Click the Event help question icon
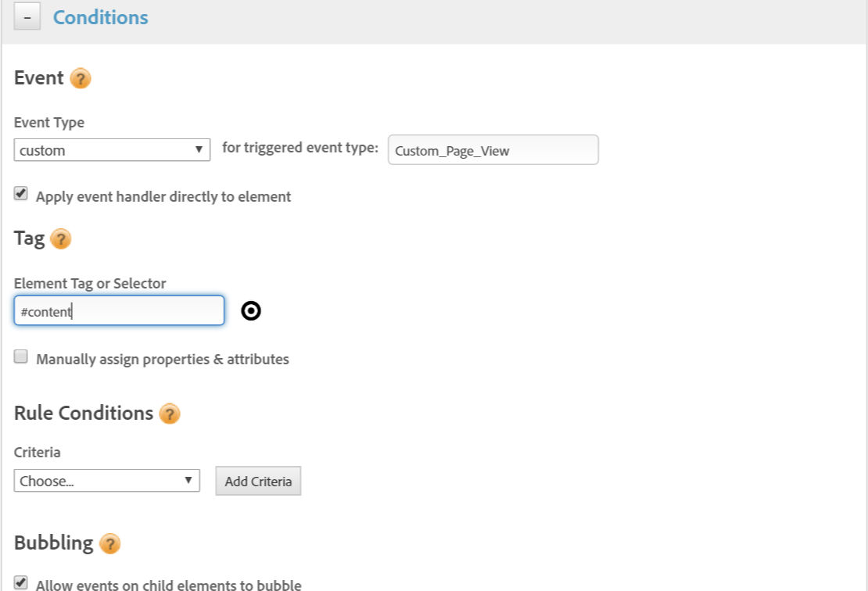This screenshot has height=591, width=868. pyautogui.click(x=81, y=79)
